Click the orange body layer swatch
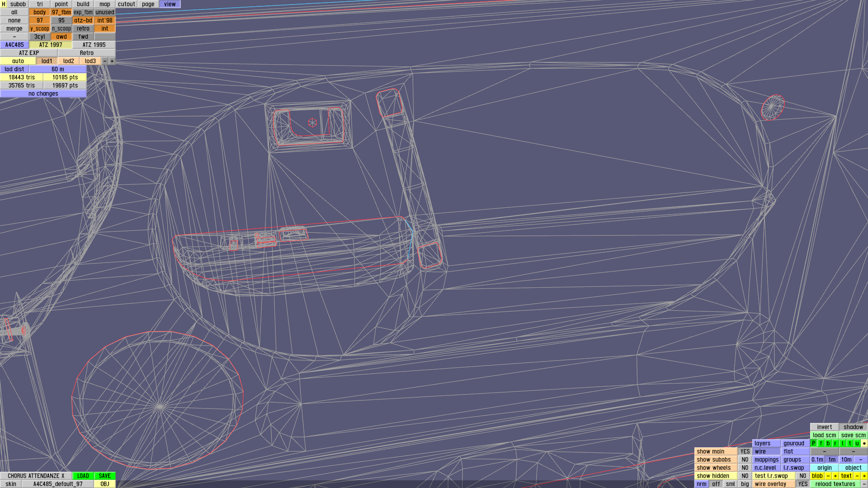 tap(40, 12)
